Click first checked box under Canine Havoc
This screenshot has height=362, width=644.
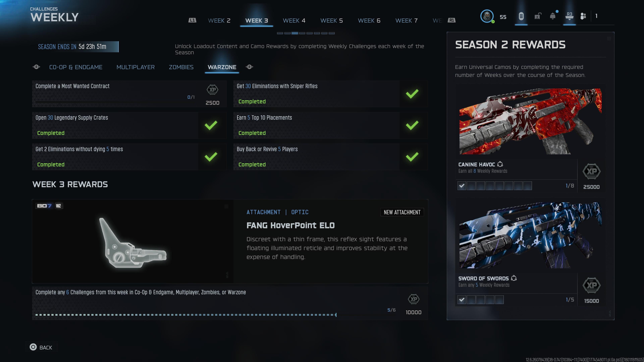click(462, 186)
